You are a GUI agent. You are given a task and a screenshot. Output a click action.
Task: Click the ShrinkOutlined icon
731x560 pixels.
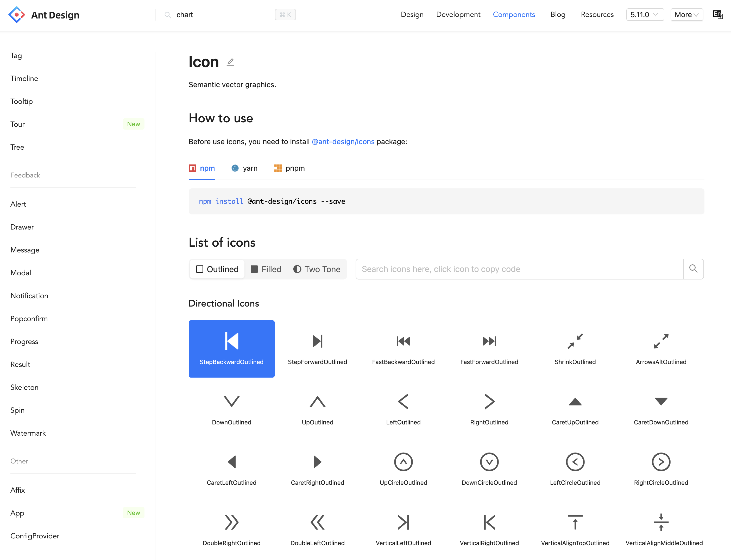point(575,348)
